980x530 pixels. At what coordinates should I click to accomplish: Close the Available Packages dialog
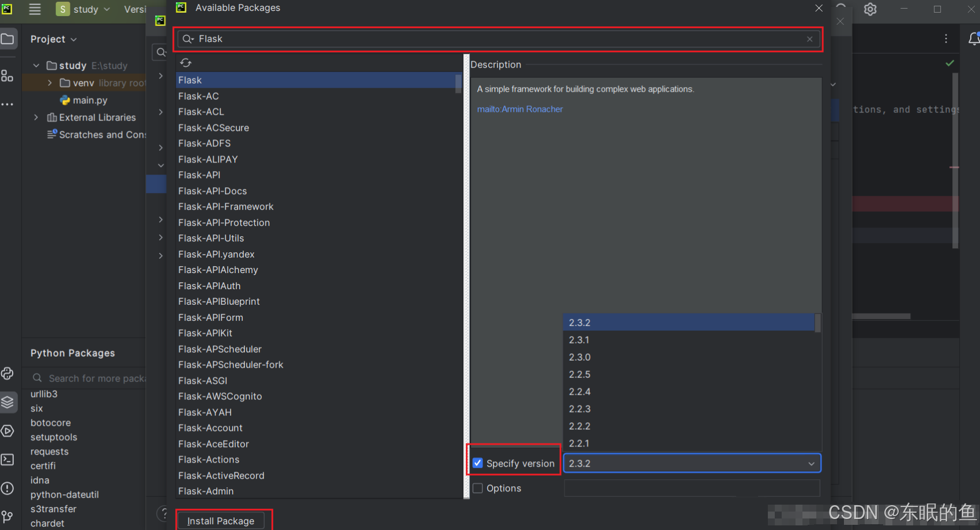pyautogui.click(x=819, y=8)
